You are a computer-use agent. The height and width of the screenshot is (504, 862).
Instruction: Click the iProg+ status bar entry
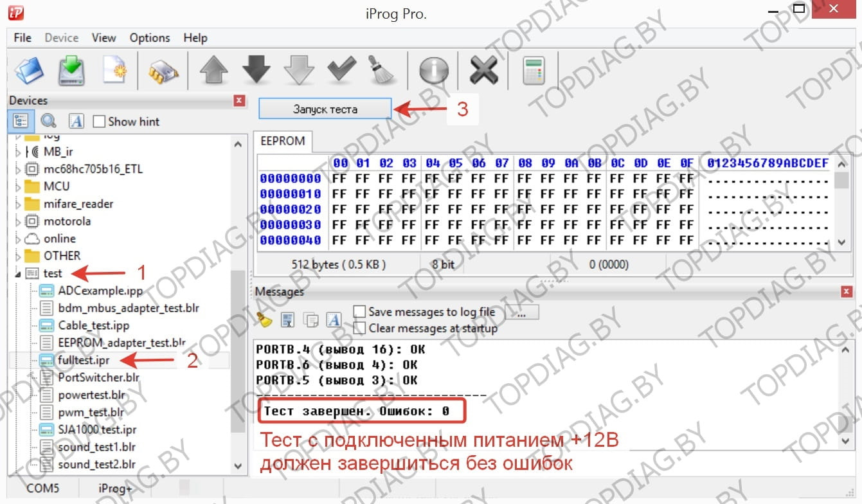pyautogui.click(x=116, y=488)
